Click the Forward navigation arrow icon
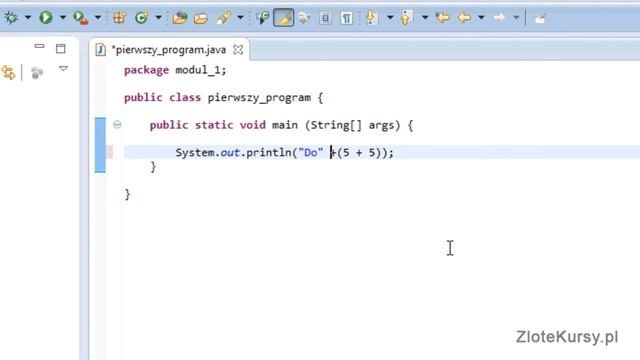Screen dimensions: 640x360 pyautogui.click(x=499, y=18)
